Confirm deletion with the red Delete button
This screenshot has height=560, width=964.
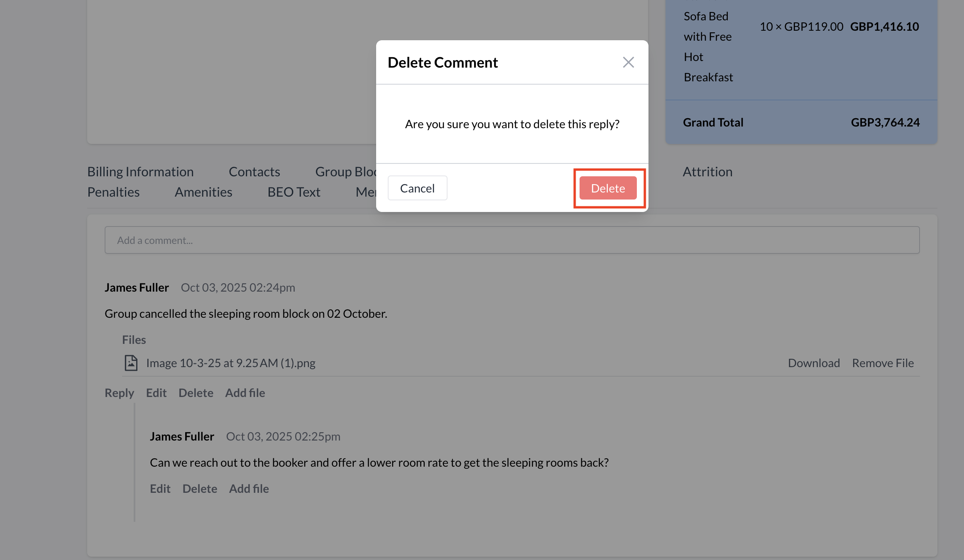tap(608, 188)
